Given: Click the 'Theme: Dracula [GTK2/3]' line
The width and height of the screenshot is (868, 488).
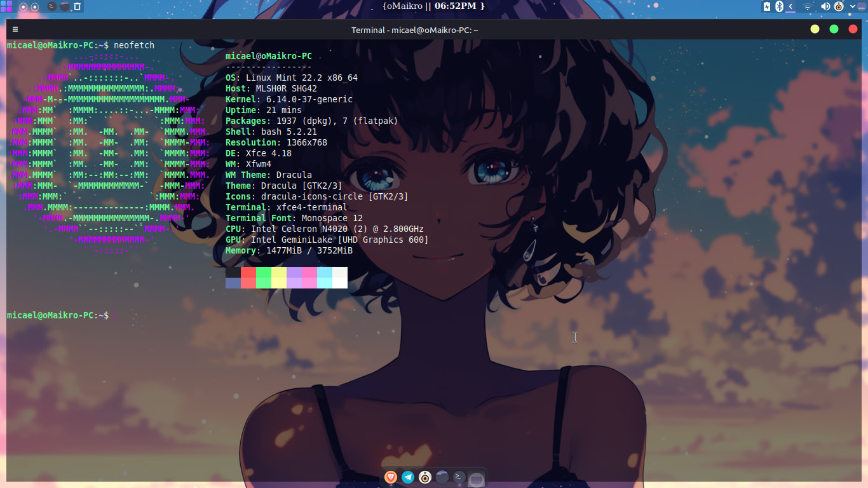Looking at the screenshot, I should [x=284, y=186].
